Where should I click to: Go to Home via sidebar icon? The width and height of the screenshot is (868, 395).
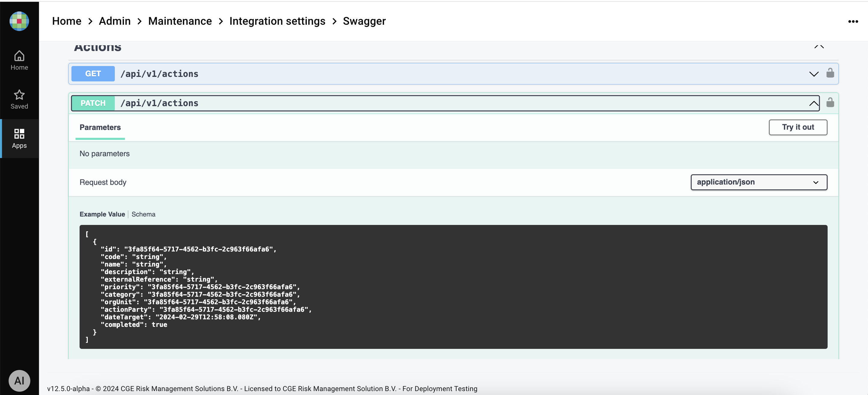pos(19,60)
